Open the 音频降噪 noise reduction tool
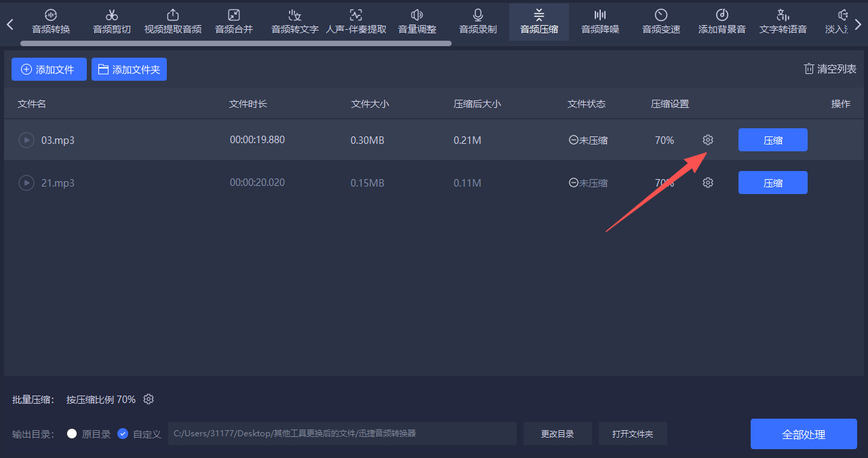 600,22
